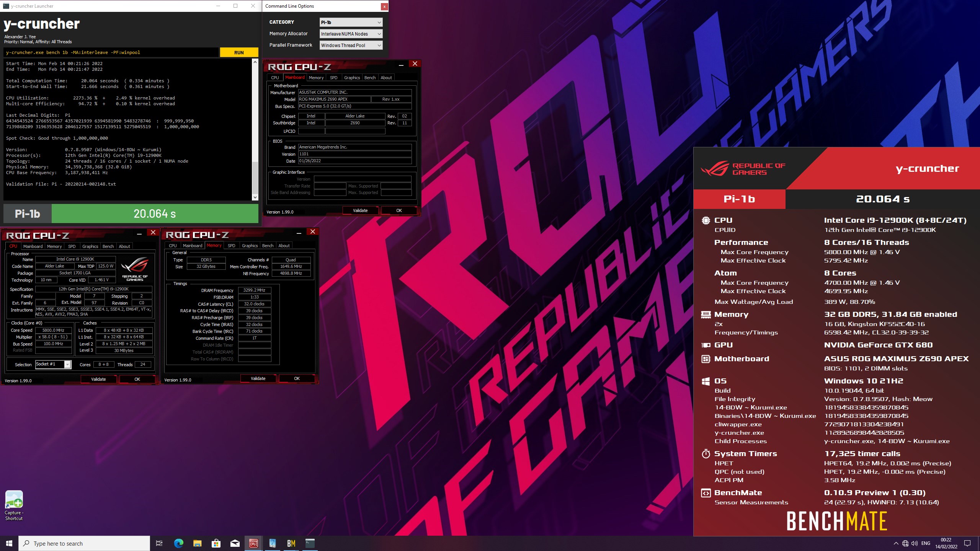Click the y-cruncher Launcher title icon
The height and width of the screenshot is (551, 980).
6,6
